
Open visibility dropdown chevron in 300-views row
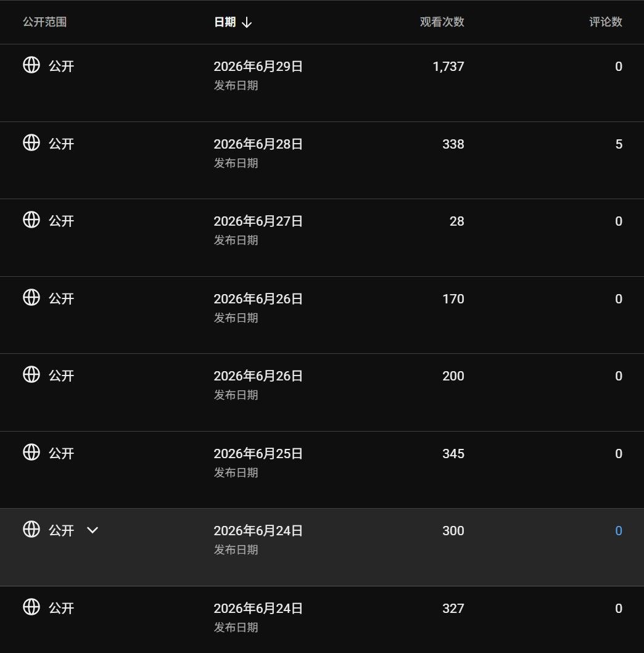click(x=93, y=530)
